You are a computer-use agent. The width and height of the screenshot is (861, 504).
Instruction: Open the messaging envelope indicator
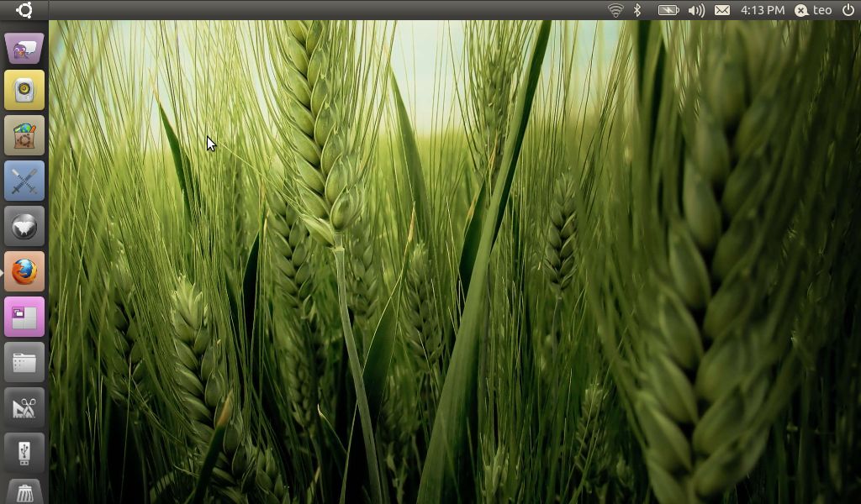[722, 10]
